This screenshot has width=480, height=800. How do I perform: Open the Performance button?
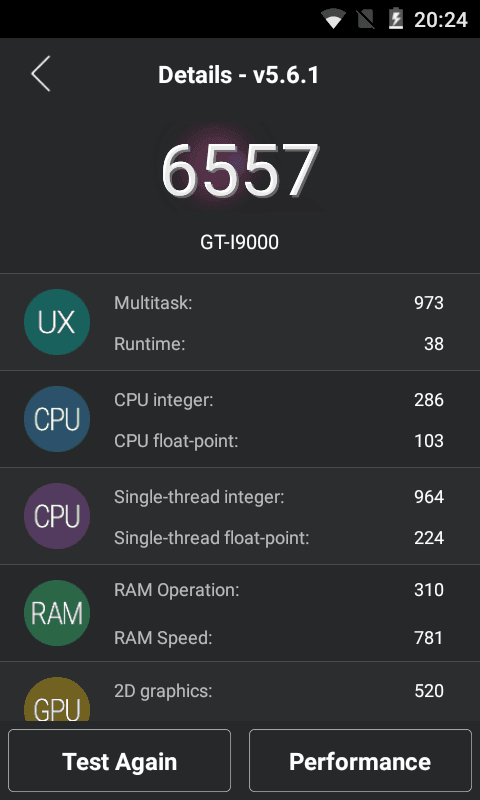click(x=360, y=761)
